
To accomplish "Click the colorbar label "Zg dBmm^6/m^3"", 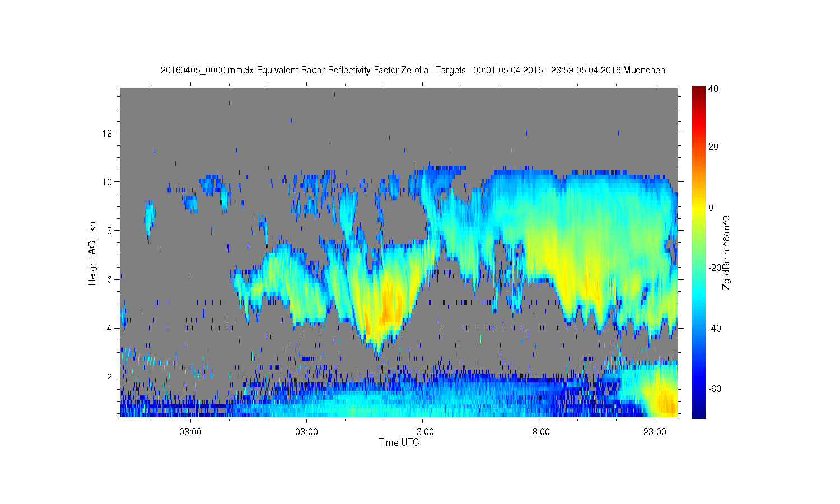I will pyautogui.click(x=726, y=252).
